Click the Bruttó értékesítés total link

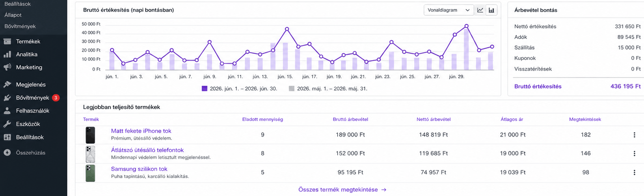538,87
